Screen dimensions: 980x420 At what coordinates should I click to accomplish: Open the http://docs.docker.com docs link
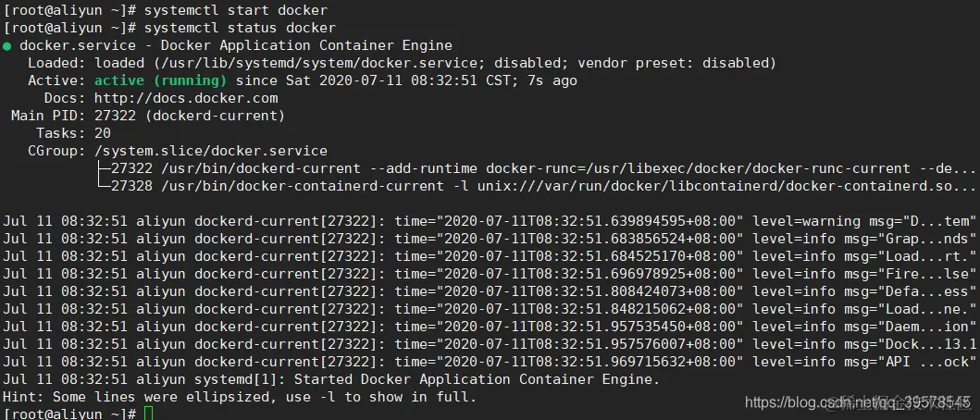pos(186,98)
